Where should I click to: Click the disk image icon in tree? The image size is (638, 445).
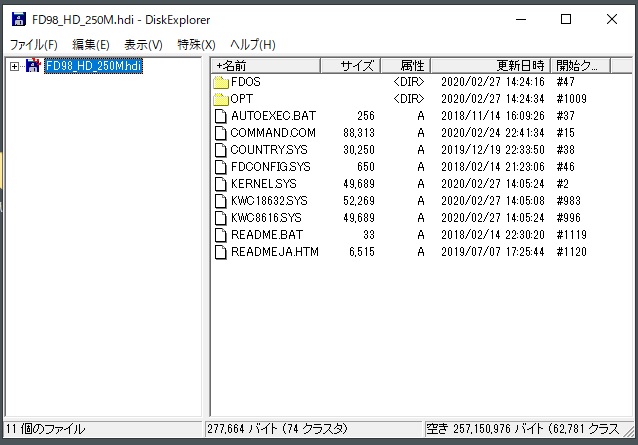tap(33, 65)
